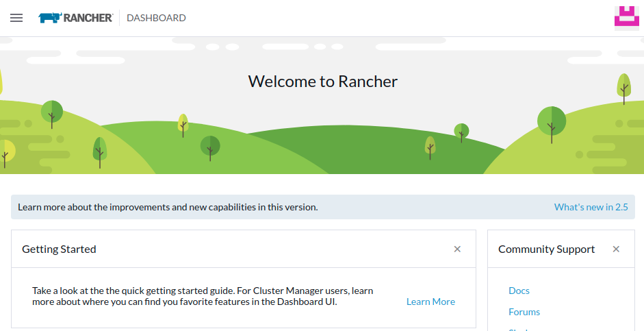This screenshot has width=644, height=331.
Task: Open the Docs link
Action: 519,291
